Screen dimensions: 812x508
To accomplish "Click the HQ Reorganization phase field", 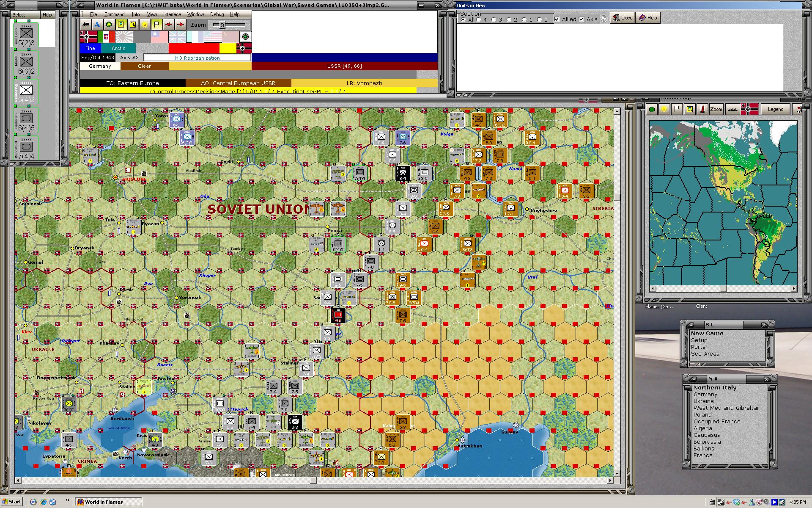I will click(197, 58).
